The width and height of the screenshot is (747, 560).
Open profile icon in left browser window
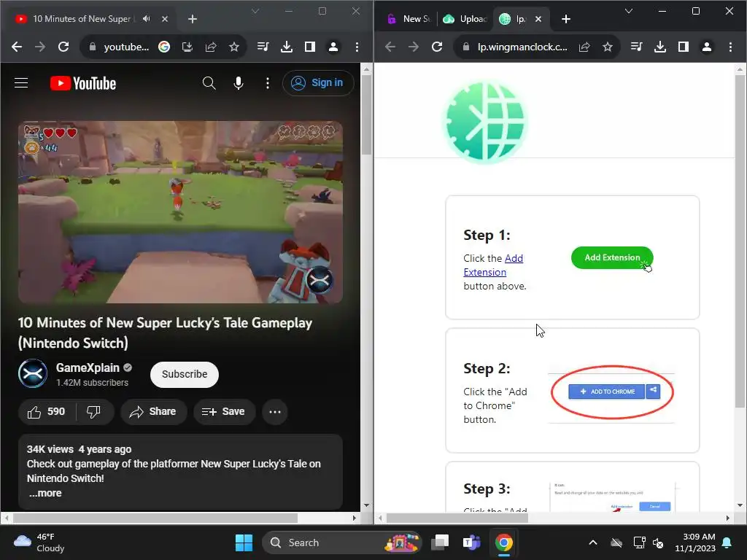click(333, 47)
